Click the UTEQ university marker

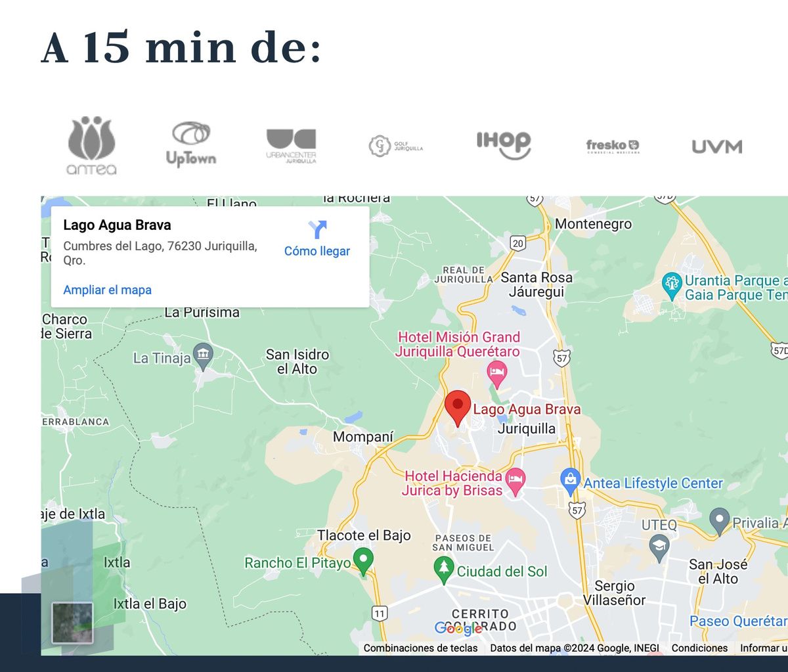pyautogui.click(x=659, y=547)
